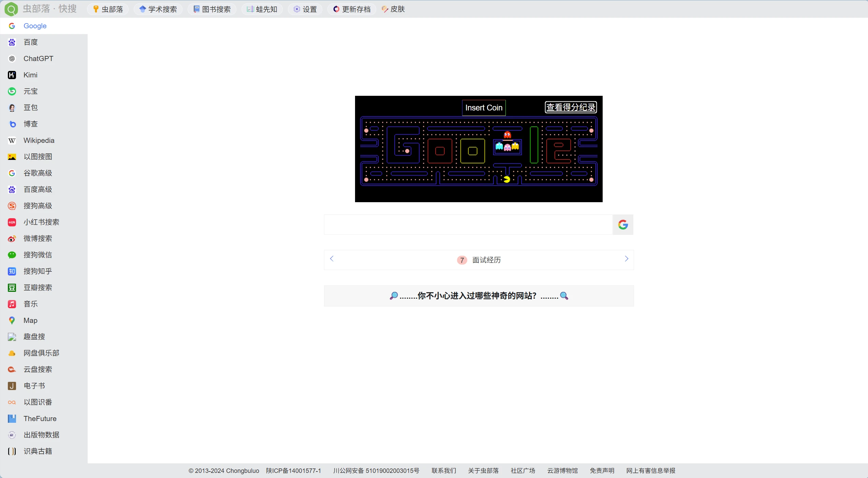The height and width of the screenshot is (478, 868).
Task: Select the 搜狗知乎 blue icon
Action: pyautogui.click(x=12, y=271)
